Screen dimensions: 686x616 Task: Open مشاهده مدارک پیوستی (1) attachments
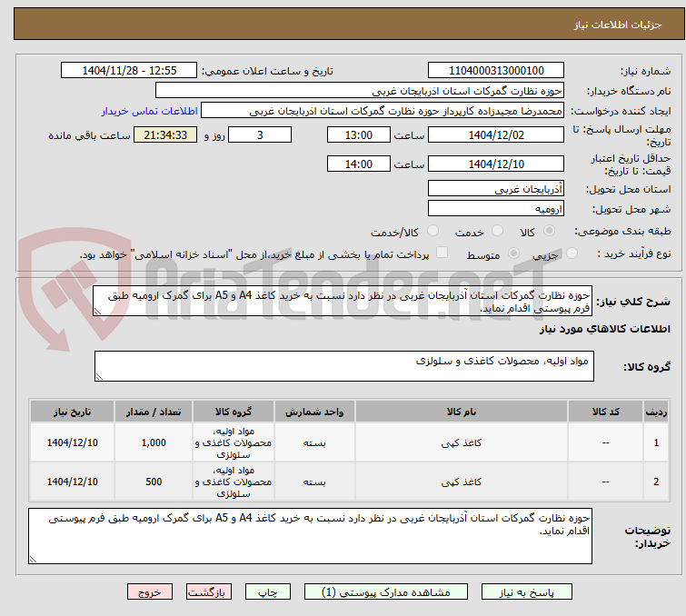[x=385, y=592]
